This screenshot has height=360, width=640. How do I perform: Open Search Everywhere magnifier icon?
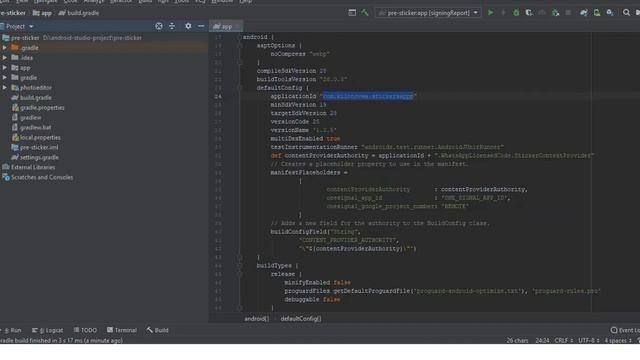click(x=626, y=13)
